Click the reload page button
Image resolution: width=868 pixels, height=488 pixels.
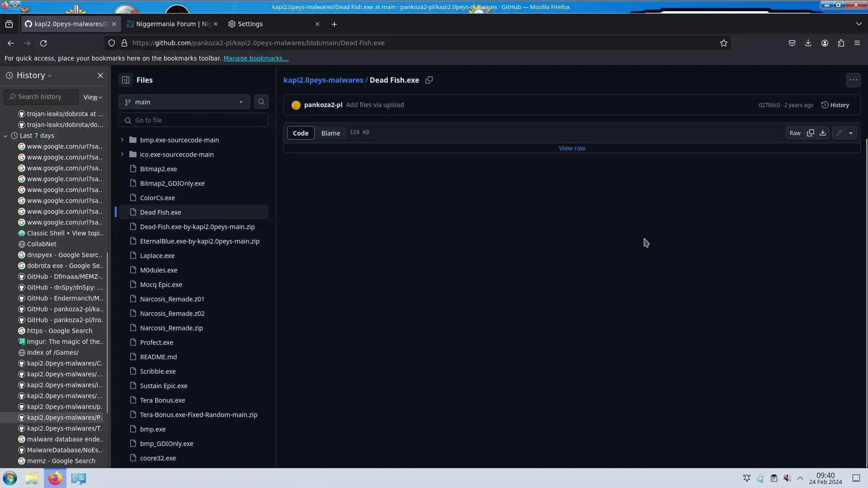pos(43,43)
